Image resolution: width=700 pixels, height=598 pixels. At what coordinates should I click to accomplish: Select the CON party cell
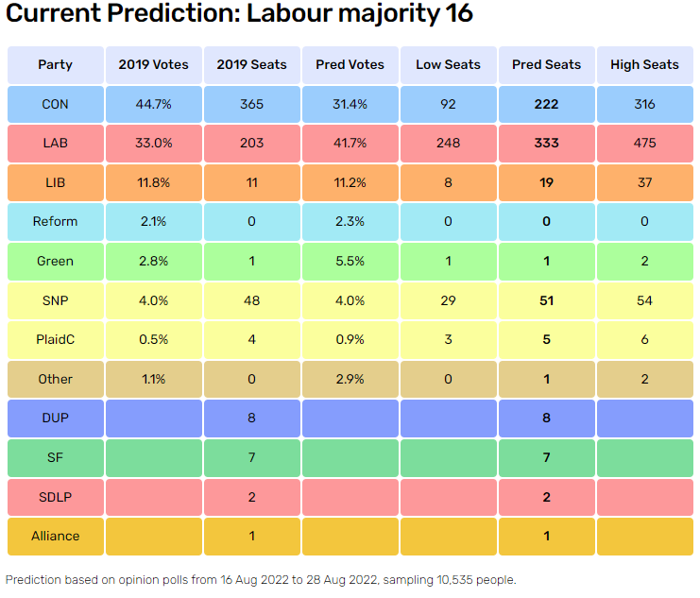tap(55, 104)
